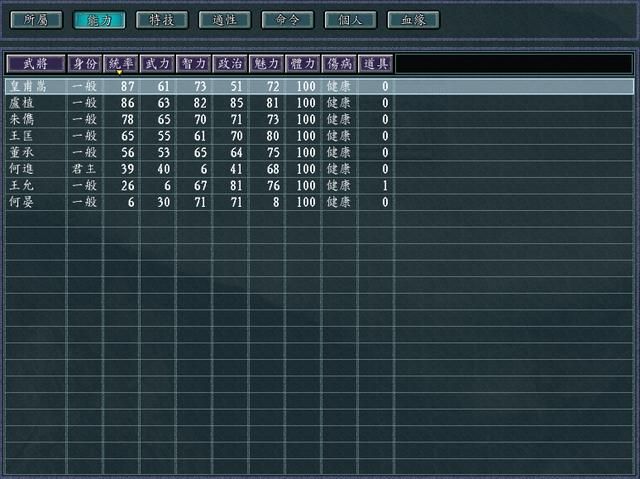Sort list by 身份 column

[84, 64]
